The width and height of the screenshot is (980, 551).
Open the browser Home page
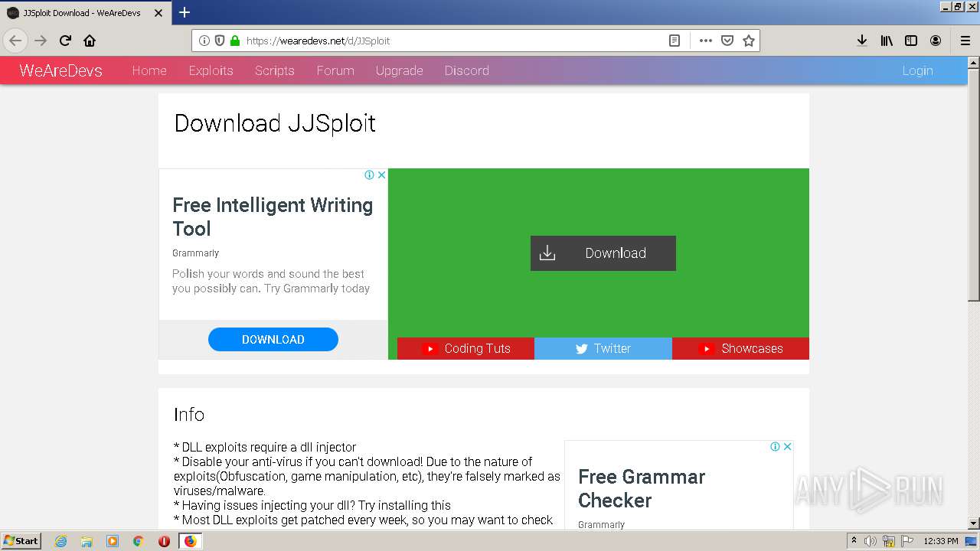pyautogui.click(x=90, y=41)
